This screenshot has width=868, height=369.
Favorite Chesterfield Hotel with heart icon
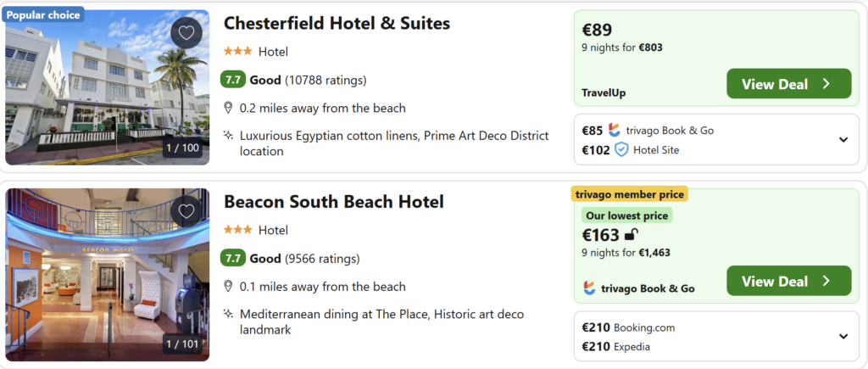pyautogui.click(x=186, y=33)
